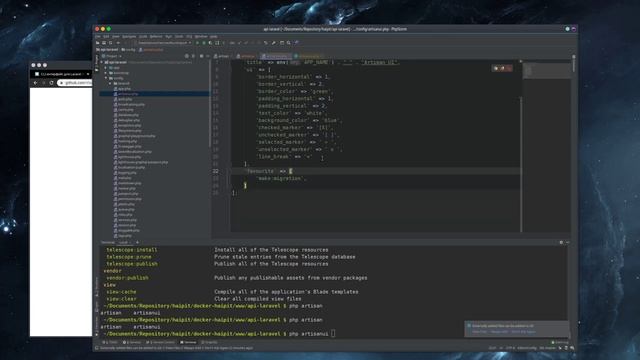
Task: Click the api-laravel breadcrumb
Action: click(x=107, y=50)
